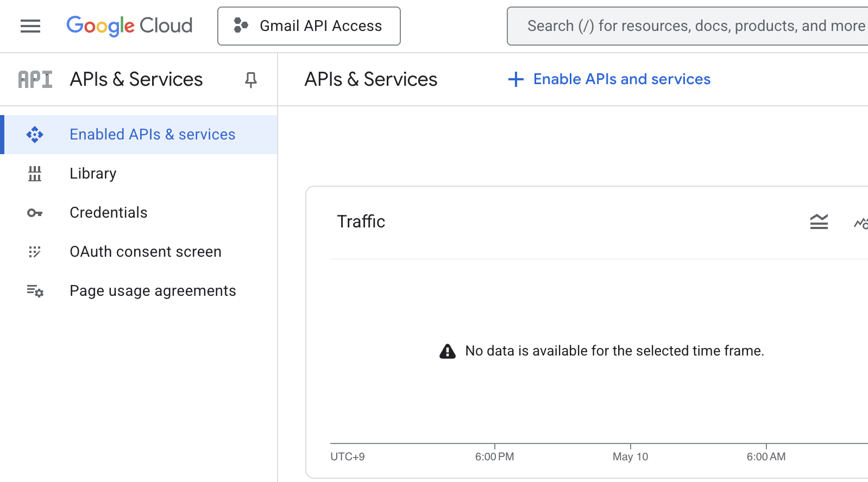Click the 6:00 PM axis marker
The image size is (868, 482).
[x=495, y=456]
